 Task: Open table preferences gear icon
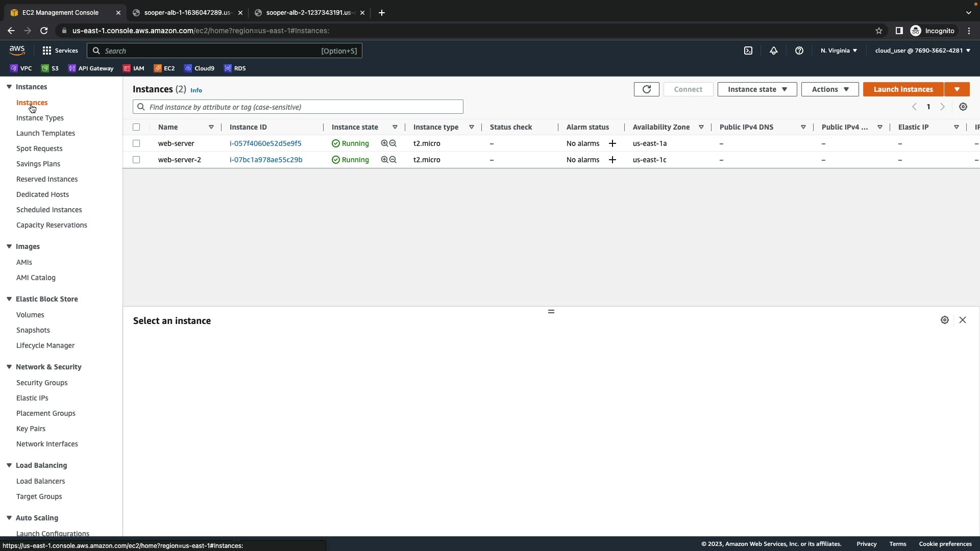pyautogui.click(x=963, y=107)
